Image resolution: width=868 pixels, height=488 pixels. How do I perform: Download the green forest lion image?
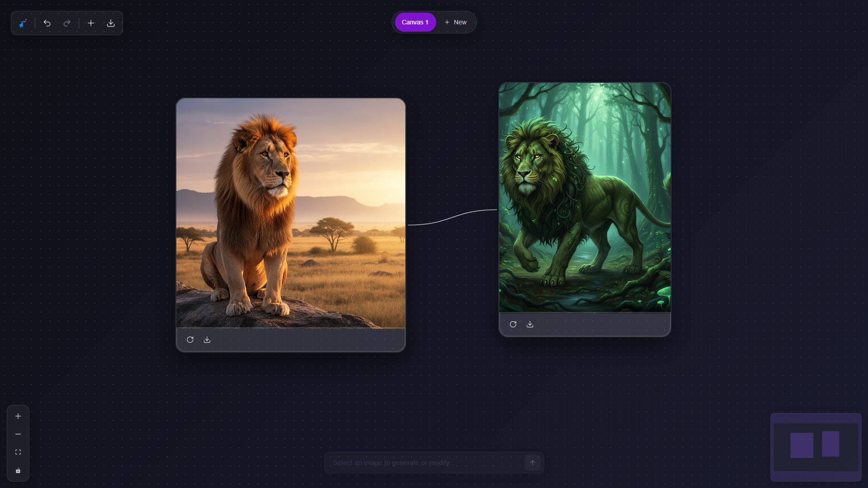point(530,324)
